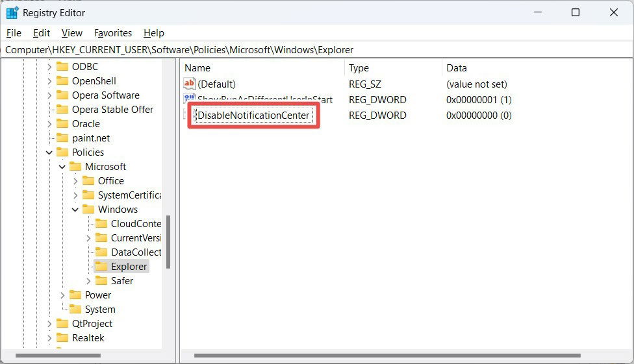Click the Microsoft folder icon
634x364 pixels.
tap(75, 167)
